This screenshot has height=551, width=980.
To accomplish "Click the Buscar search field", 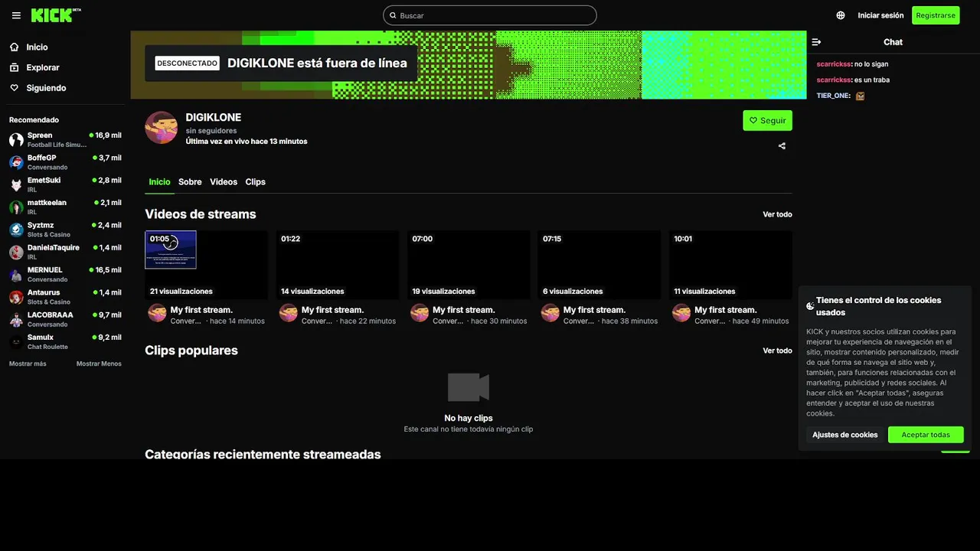I will click(490, 15).
